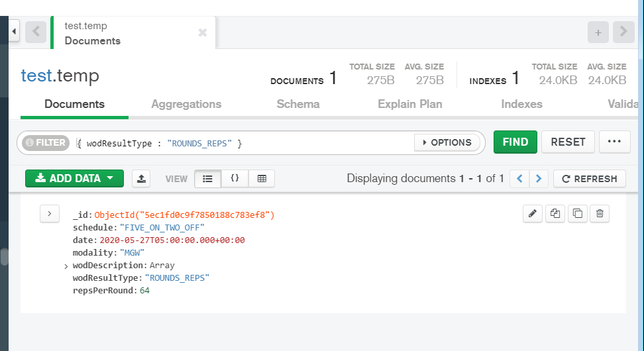Click the clone document icon
This screenshot has height=351, width=644.
point(578,213)
